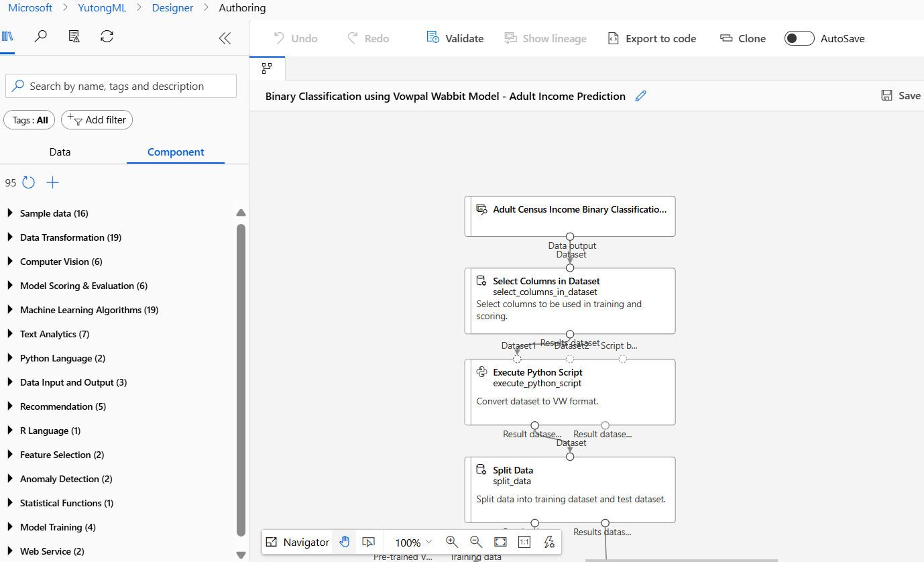
Task: Validate the pipeline
Action: click(x=455, y=38)
